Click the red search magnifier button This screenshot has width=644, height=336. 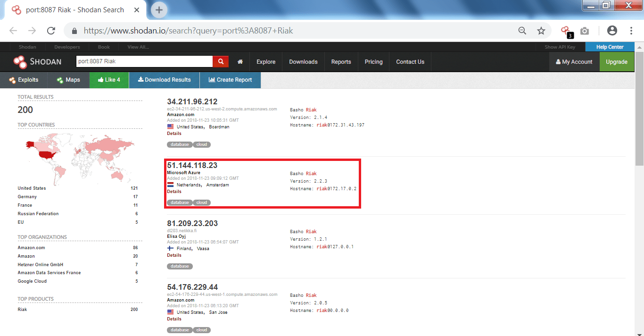[x=221, y=61]
